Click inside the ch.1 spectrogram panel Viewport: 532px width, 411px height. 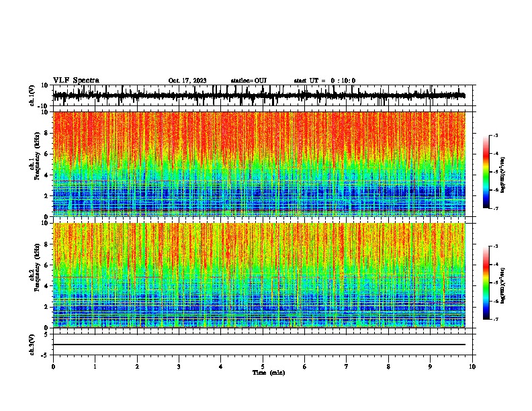[259, 164]
